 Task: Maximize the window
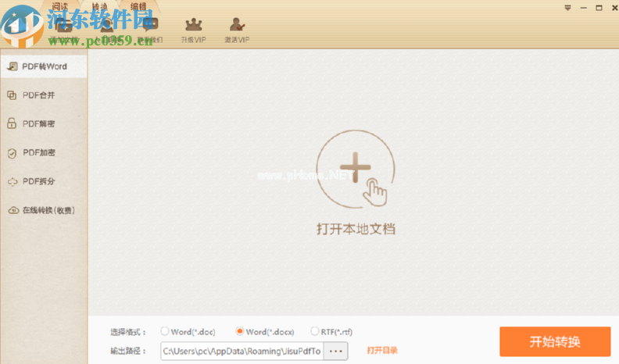(599, 8)
